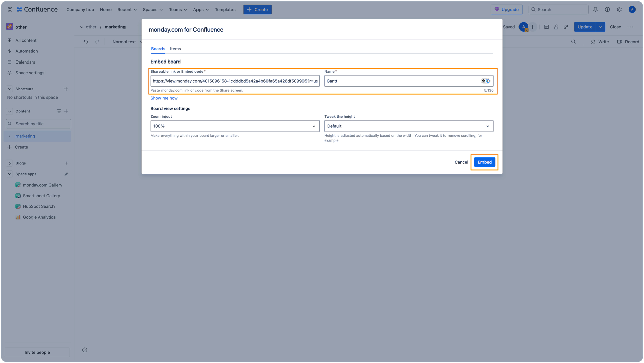
Task: Open Google Analytics space app
Action: pyautogui.click(x=35, y=217)
